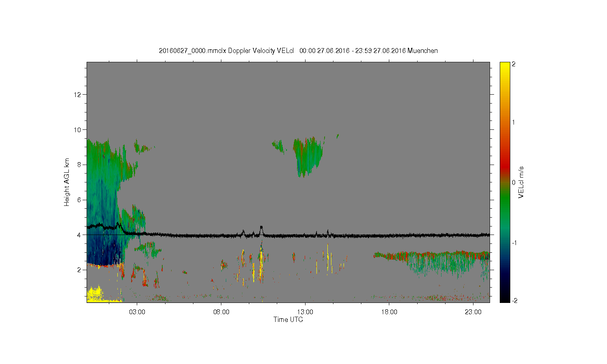Click the height tick label 8

79,165
